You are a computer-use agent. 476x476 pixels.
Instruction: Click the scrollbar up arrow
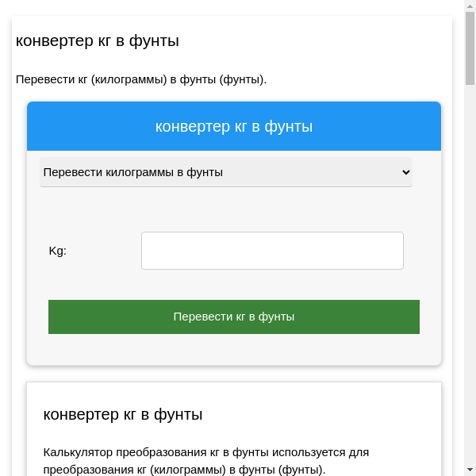pos(470,6)
